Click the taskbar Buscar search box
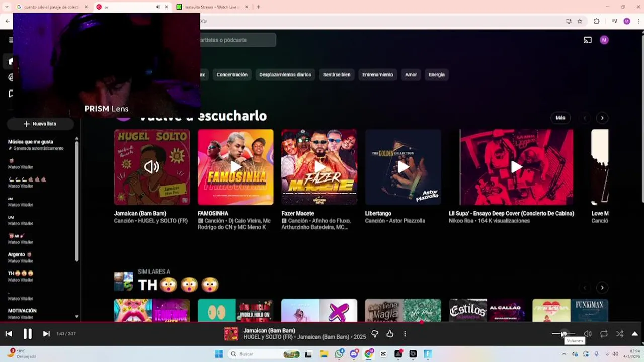 264,354
